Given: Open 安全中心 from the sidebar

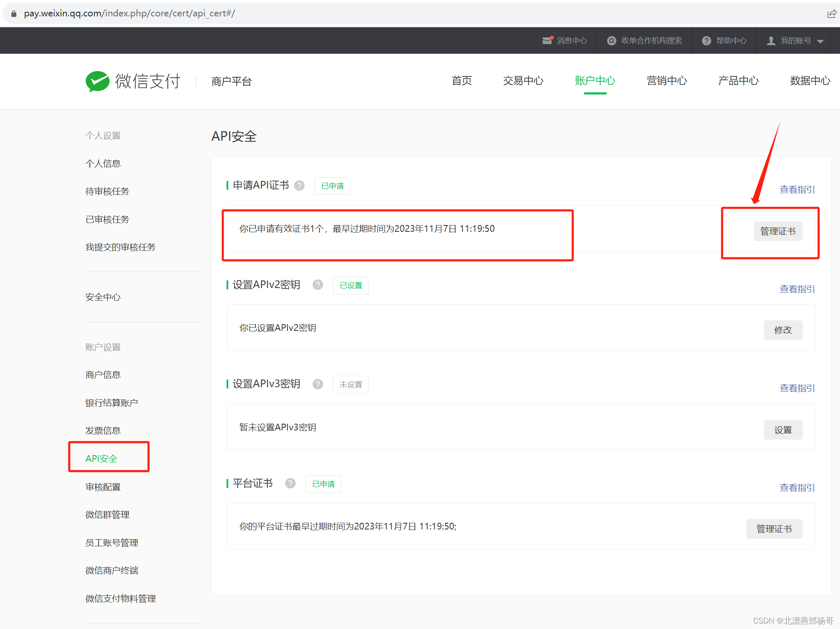Looking at the screenshot, I should pos(103,297).
